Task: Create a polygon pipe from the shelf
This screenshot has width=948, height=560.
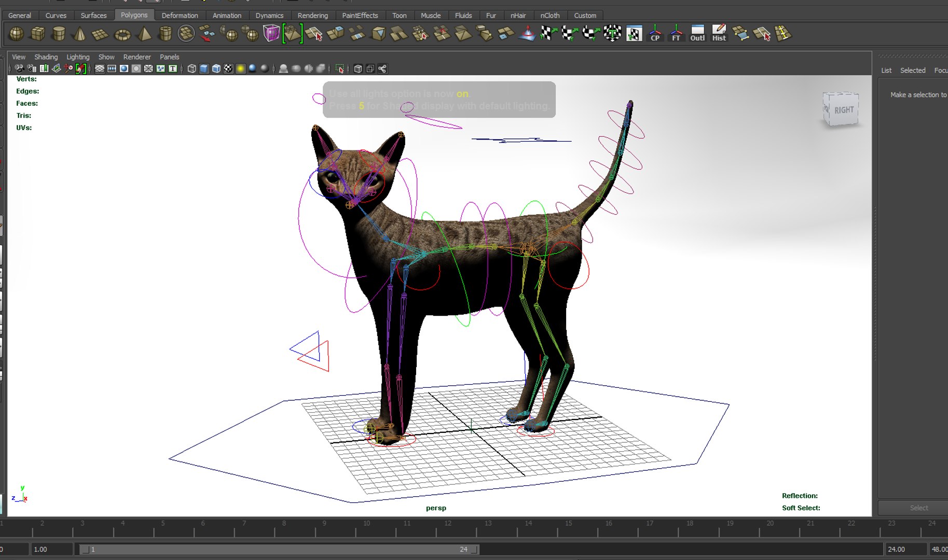Action: pos(165,34)
